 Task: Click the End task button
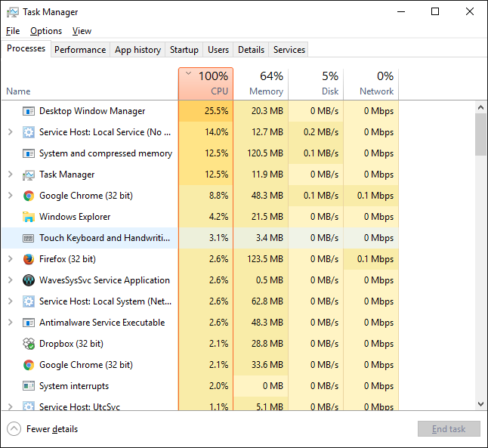(x=449, y=429)
